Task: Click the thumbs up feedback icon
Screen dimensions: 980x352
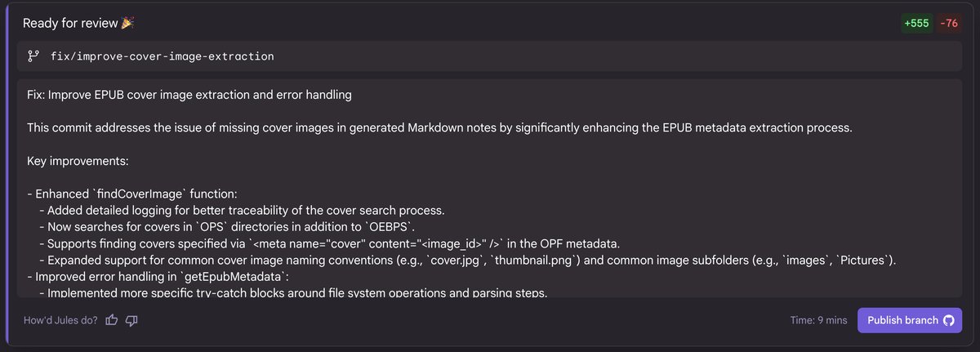Action: tap(113, 321)
